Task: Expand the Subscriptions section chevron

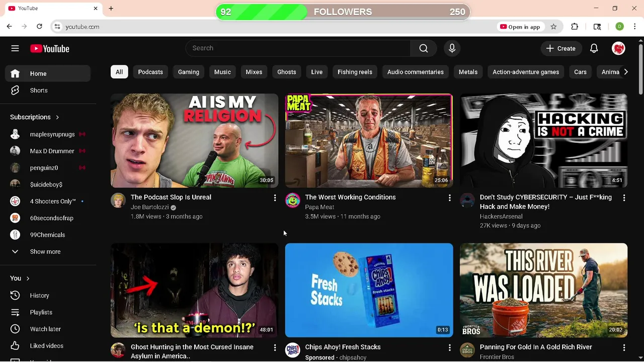Action: (57, 117)
